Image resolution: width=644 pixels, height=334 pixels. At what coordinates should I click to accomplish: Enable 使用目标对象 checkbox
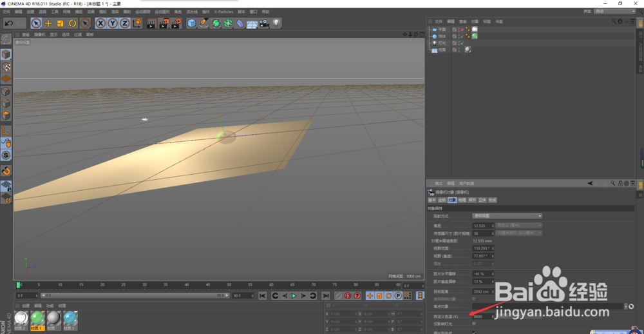click(474, 299)
